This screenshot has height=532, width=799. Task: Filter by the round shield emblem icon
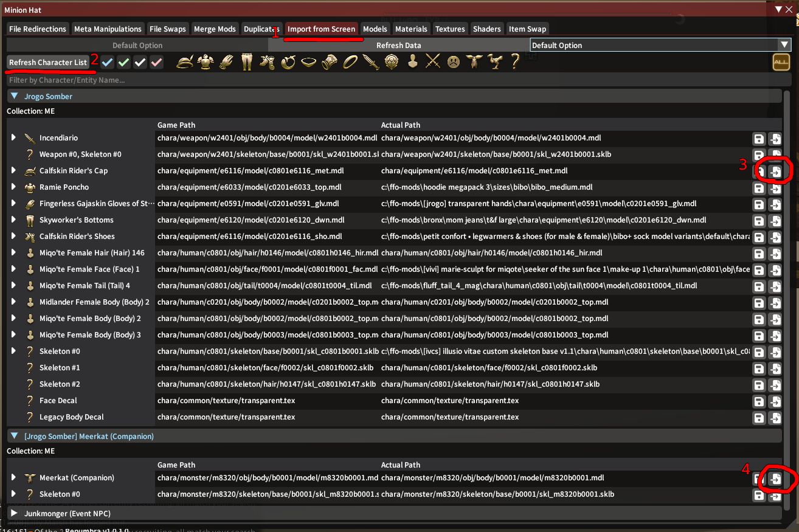point(391,61)
